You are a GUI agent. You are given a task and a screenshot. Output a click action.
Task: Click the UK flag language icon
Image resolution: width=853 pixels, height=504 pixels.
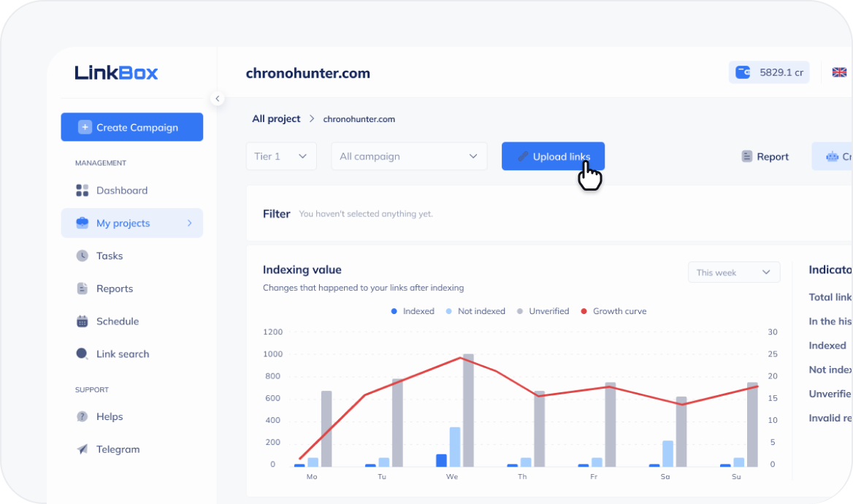tap(839, 72)
